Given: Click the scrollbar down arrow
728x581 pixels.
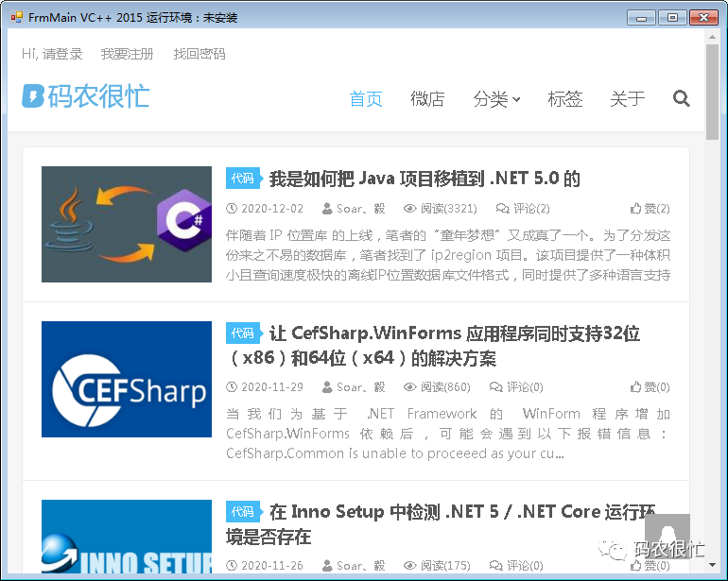Looking at the screenshot, I should point(712,565).
